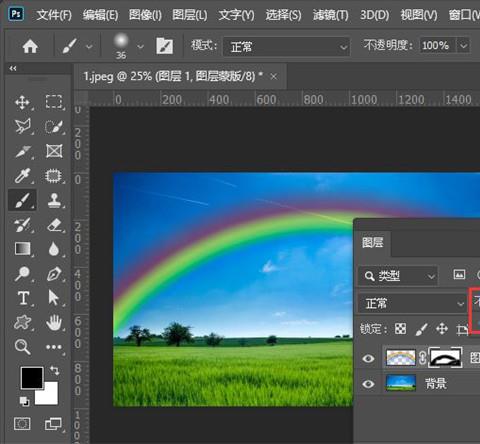Click the 100% opacity value field
Viewport: 480px width, 444px height.
click(436, 45)
